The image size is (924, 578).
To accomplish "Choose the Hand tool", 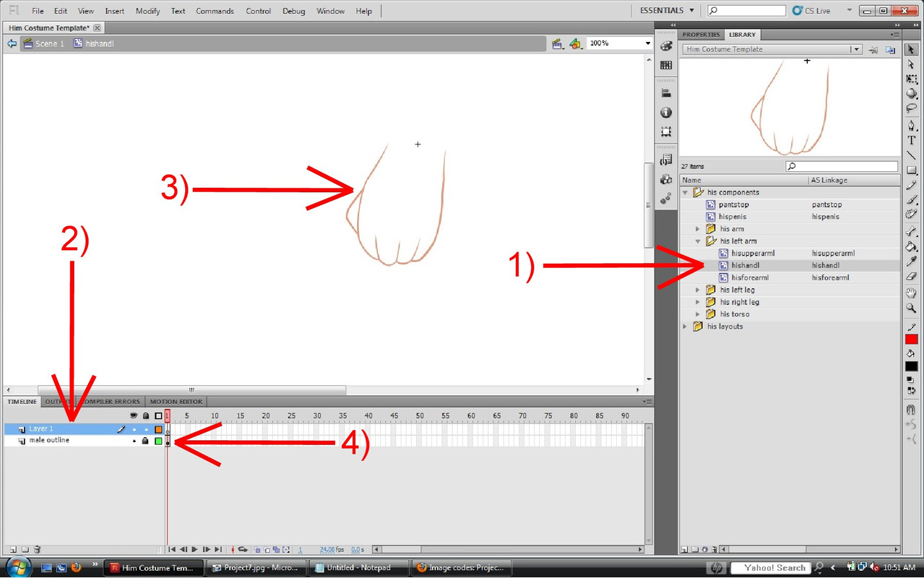I will click(x=911, y=293).
